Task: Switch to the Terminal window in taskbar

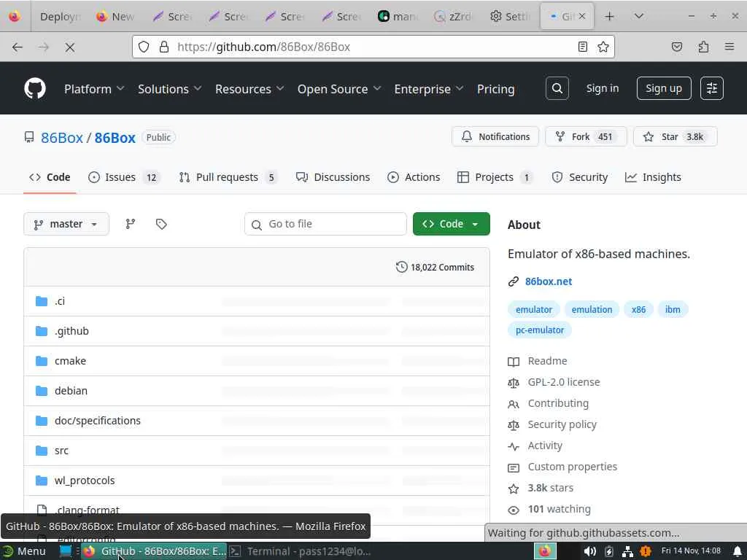Action: click(x=301, y=551)
